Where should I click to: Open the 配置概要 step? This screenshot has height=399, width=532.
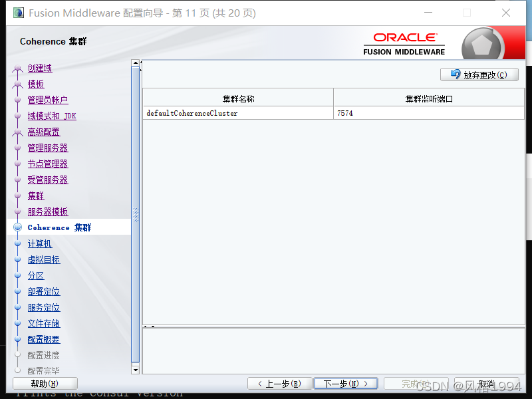click(44, 339)
